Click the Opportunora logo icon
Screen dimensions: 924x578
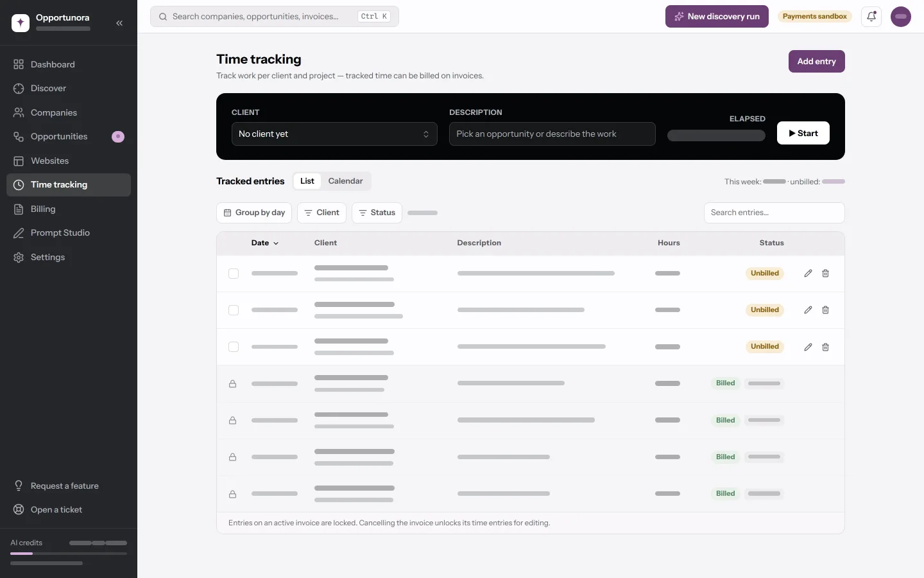[21, 23]
